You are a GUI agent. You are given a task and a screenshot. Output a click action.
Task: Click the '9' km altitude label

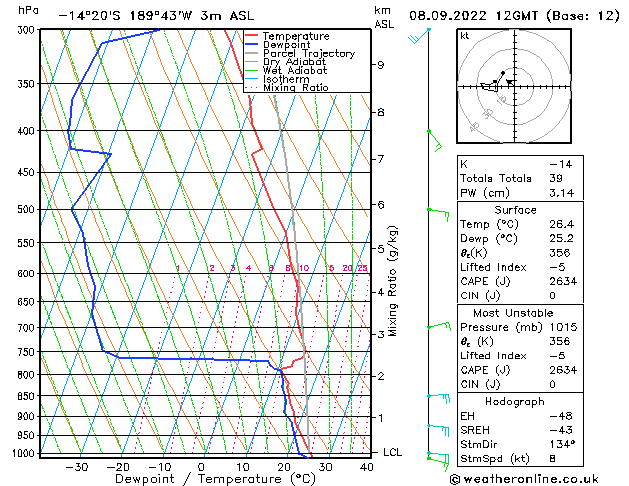pos(381,65)
